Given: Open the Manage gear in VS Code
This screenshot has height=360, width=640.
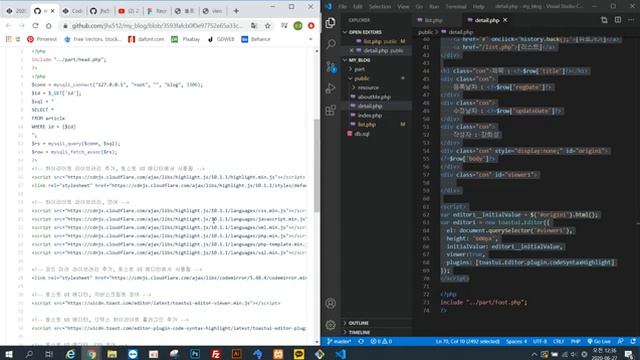Looking at the screenshot, I should pyautogui.click(x=331, y=325).
